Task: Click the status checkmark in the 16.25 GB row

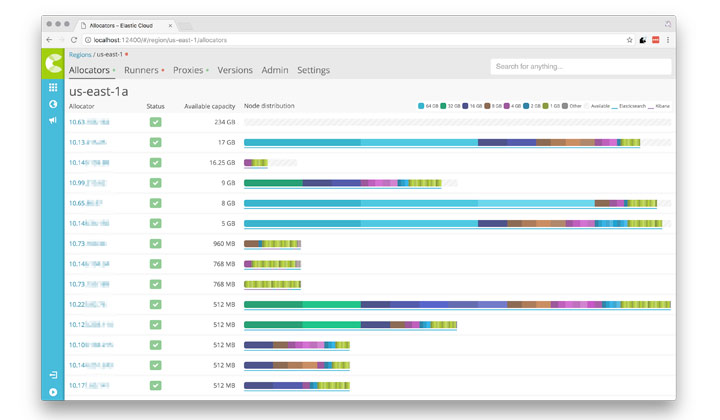Action: [155, 162]
